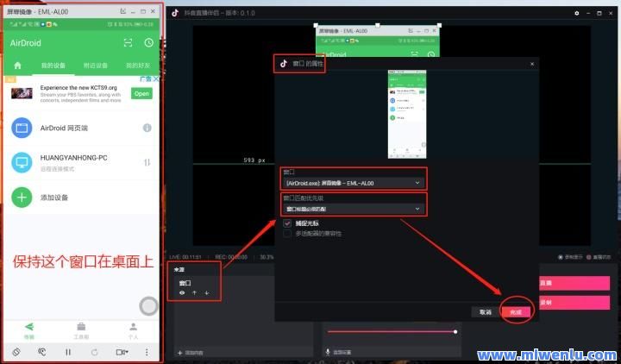Click the refresh icon in mirror toolbar
Viewport: 621px width, 364px height.
click(94, 352)
